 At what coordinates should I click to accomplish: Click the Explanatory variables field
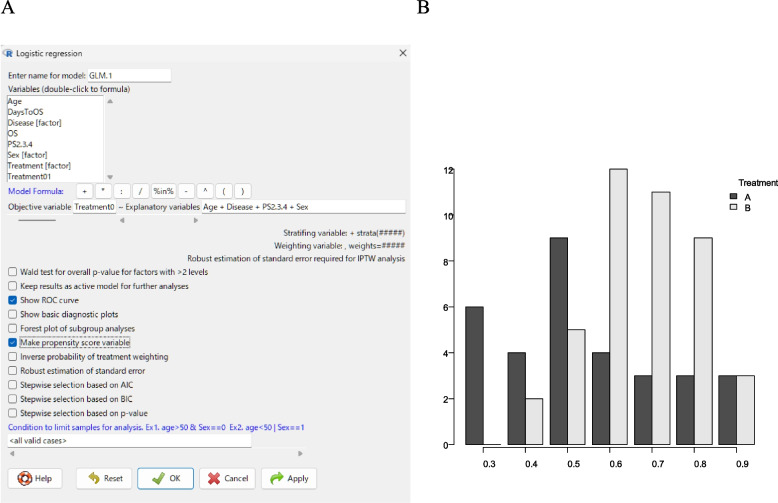tap(303, 207)
